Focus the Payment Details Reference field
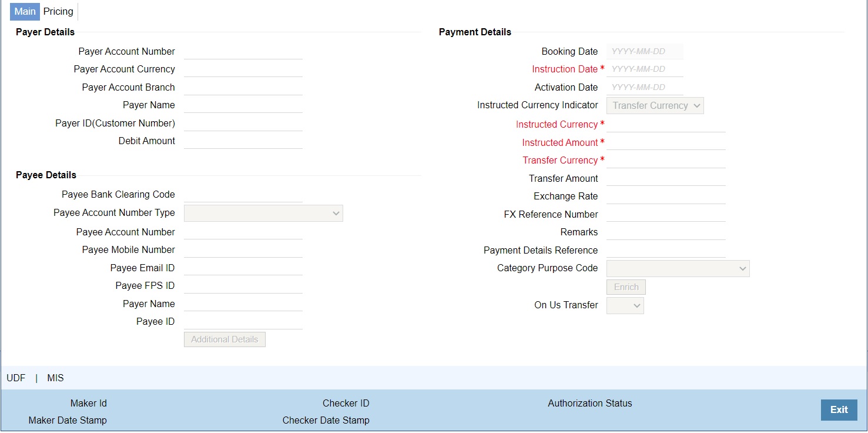Image resolution: width=868 pixels, height=433 pixels. pos(666,251)
